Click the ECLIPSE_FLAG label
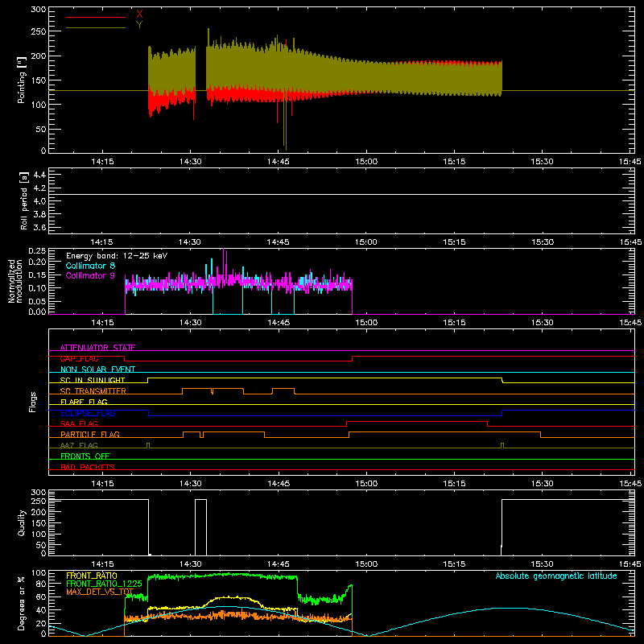The image size is (644, 644). (88, 413)
